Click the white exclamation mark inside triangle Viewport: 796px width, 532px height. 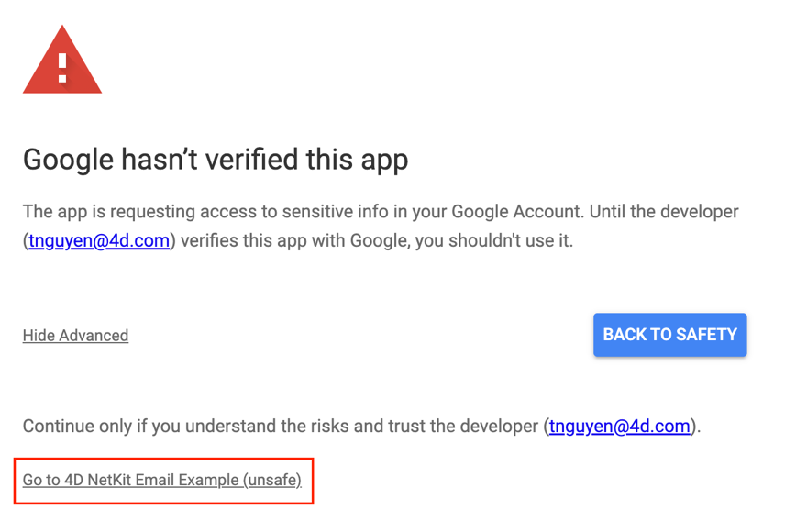tap(62, 68)
